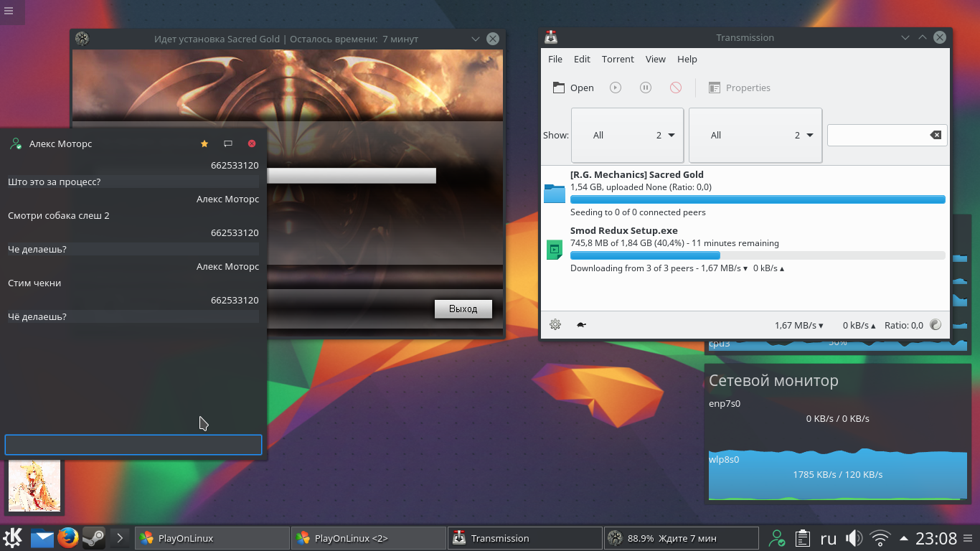
Task: Switch to Transmission taskbar entry
Action: pos(525,538)
